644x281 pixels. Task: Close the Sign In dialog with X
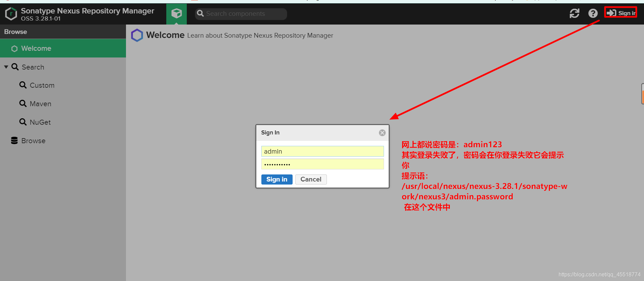coord(382,133)
